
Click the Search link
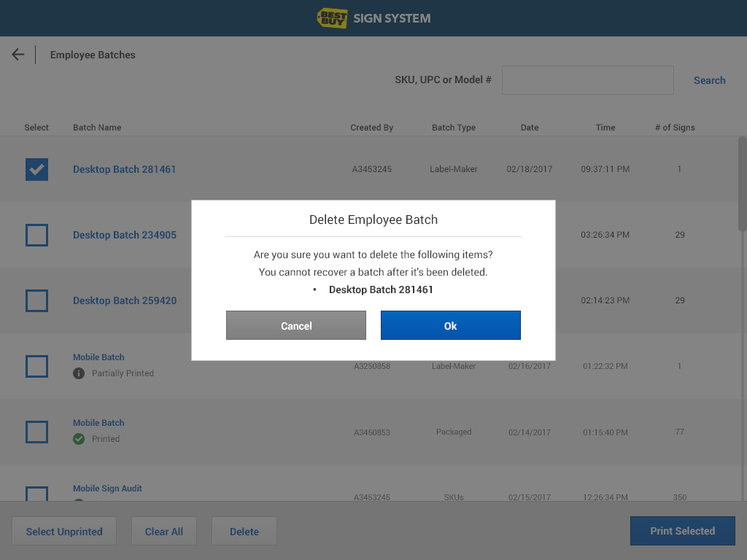(x=709, y=80)
